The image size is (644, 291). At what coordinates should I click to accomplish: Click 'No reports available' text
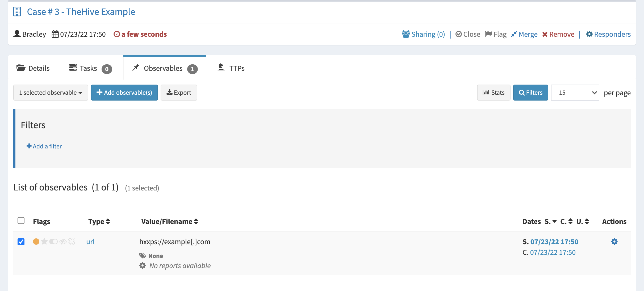click(180, 265)
